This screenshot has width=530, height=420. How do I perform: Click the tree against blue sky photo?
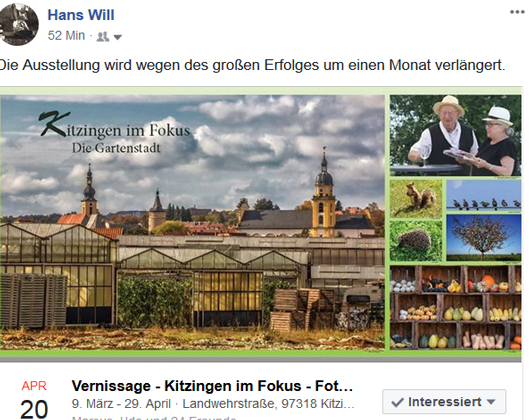coord(484,238)
